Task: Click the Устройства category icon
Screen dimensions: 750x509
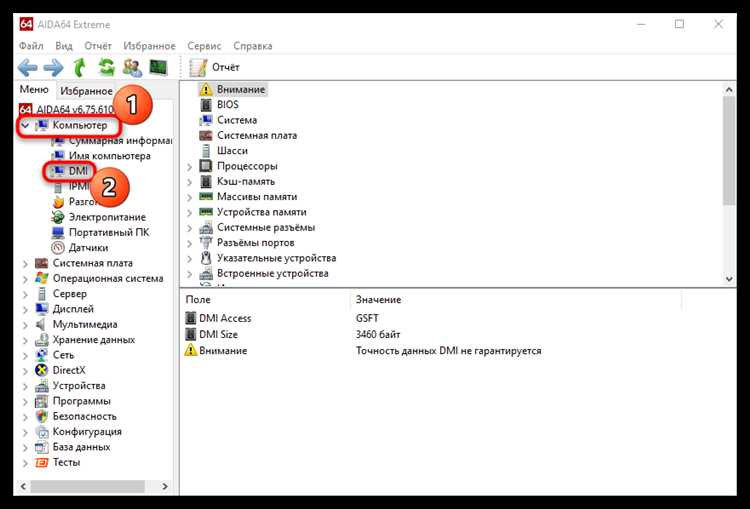Action: click(42, 386)
